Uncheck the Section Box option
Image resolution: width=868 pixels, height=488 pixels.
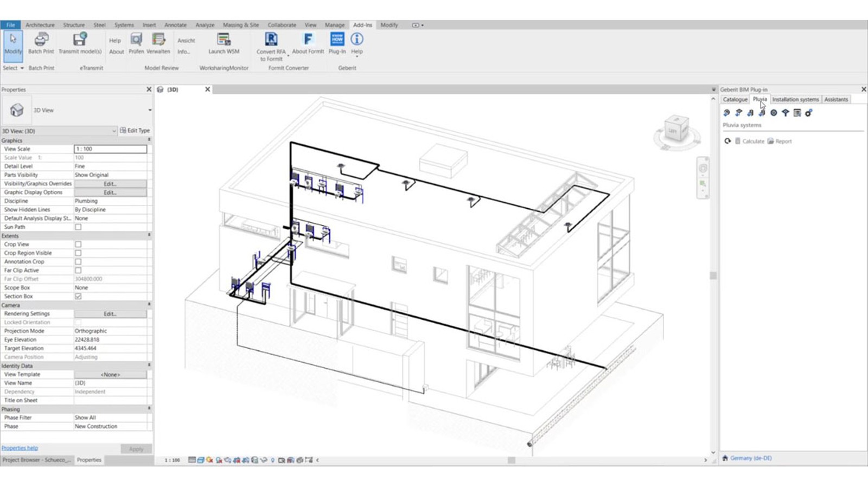(78, 296)
